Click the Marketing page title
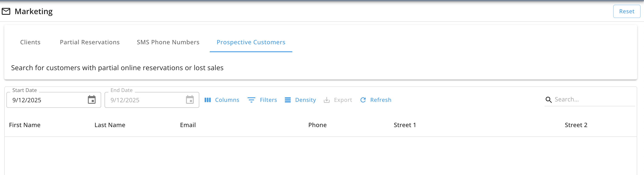The width and height of the screenshot is (644, 175). (34, 12)
